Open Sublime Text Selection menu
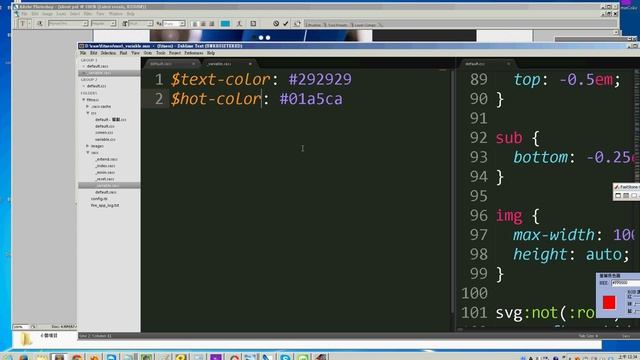Viewport: 640px width, 360px height. [108, 53]
